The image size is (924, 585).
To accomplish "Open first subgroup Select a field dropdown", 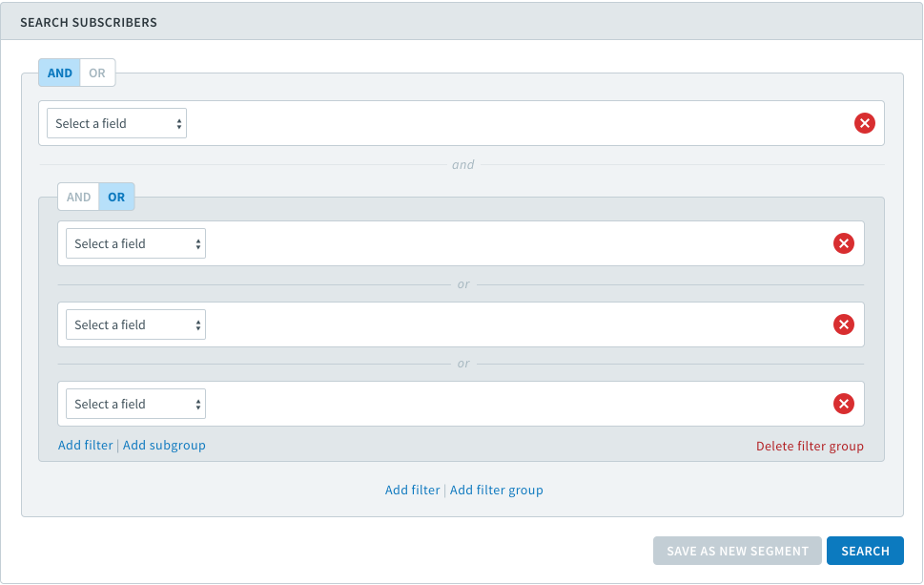I will click(135, 243).
